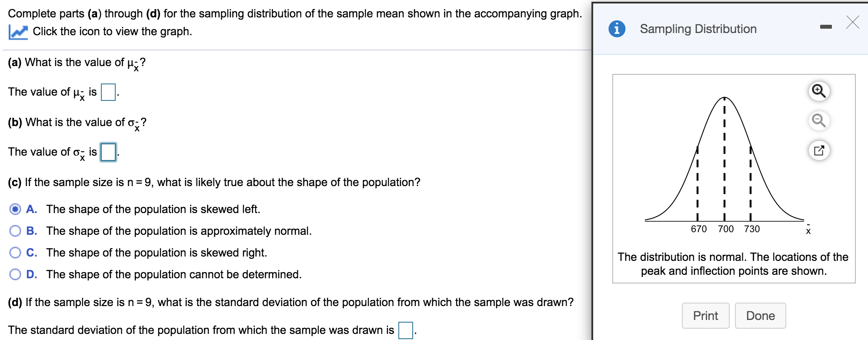The height and width of the screenshot is (340, 868).
Task: Click the zoom in magnifier on the graph
Action: point(819,91)
